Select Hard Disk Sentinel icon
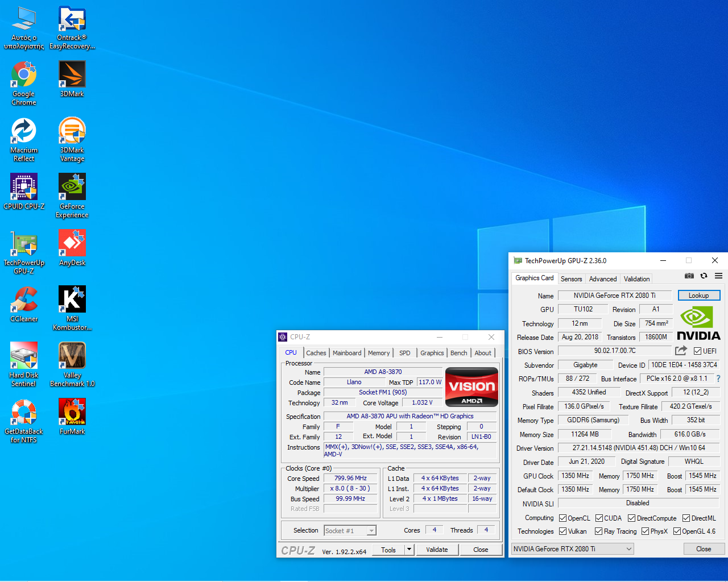728x582 pixels. click(24, 365)
